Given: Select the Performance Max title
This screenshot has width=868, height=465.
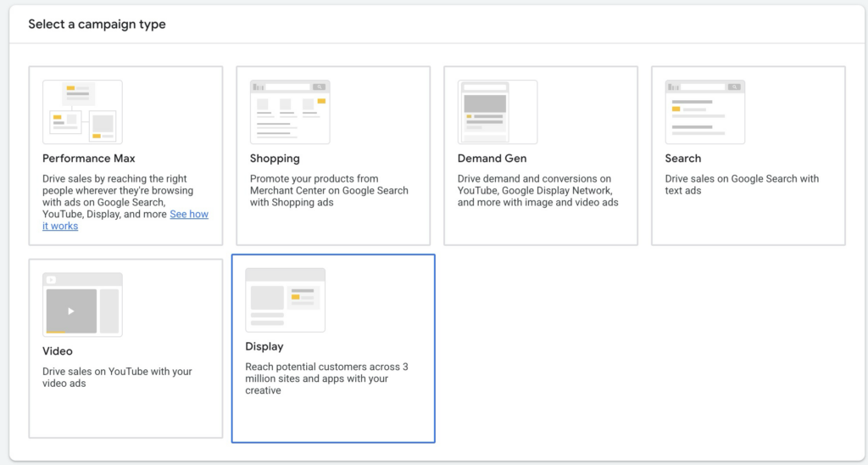Looking at the screenshot, I should (89, 159).
